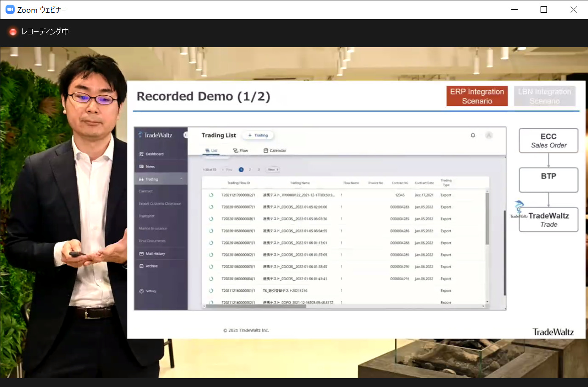588x387 pixels.
Task: Click the Contract Date column header
Action: pos(424,183)
